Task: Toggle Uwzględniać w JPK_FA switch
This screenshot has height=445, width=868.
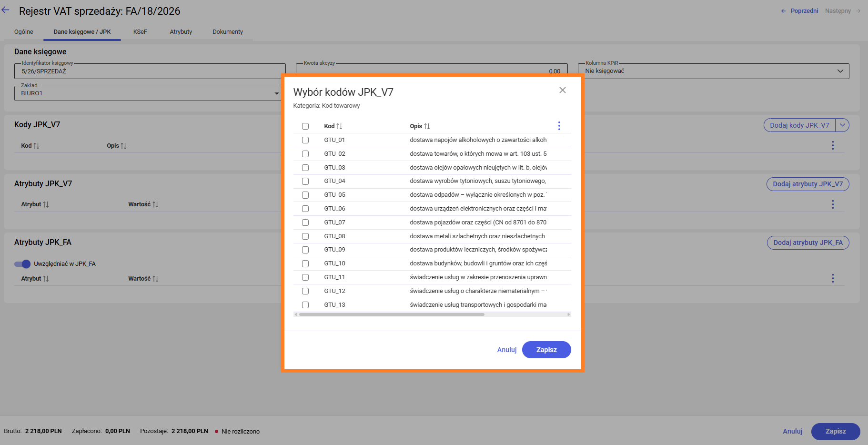Action: (22, 264)
